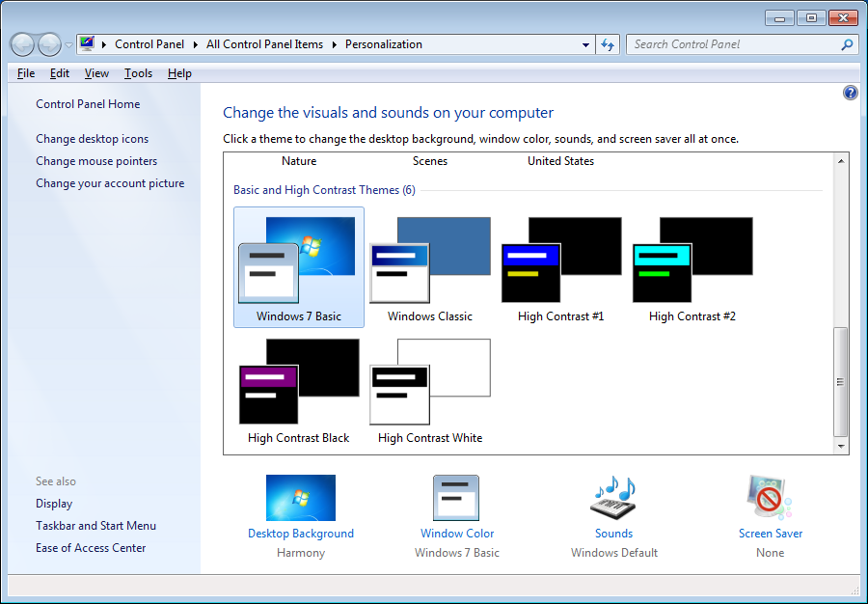Screen dimensions: 868x604
Task: Expand arrow after All Control Panel Items
Action: 335,44
